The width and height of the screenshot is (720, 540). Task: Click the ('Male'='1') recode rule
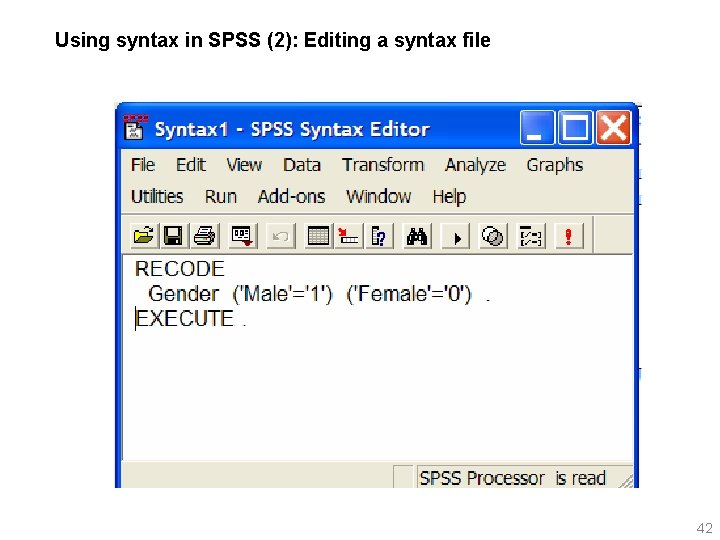click(x=282, y=294)
